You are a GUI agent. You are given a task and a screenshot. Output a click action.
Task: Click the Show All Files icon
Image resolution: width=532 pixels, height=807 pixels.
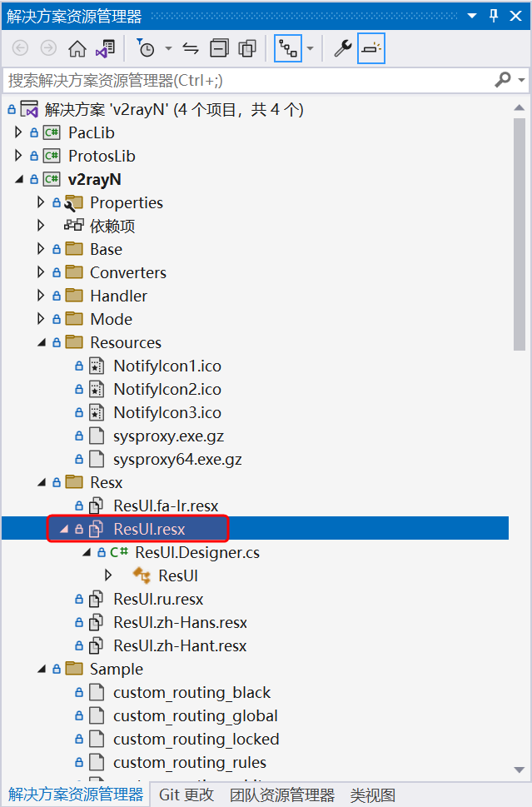(247, 49)
